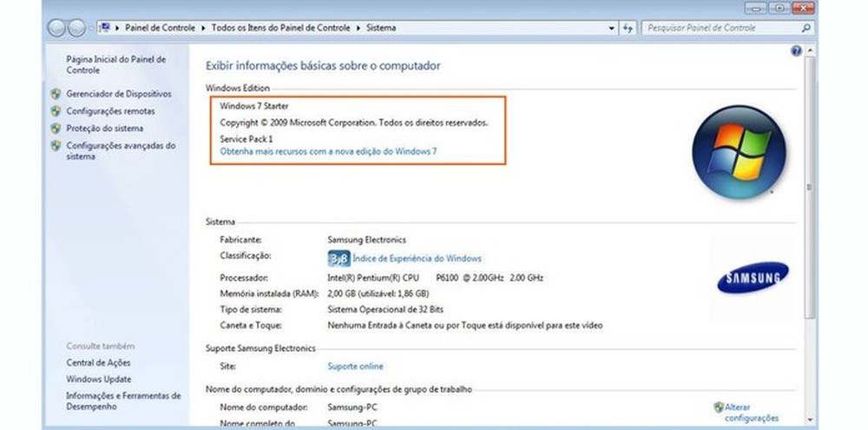Image resolution: width=868 pixels, height=430 pixels.
Task: Select Painel de Controle breadcrumb
Action: point(160,28)
